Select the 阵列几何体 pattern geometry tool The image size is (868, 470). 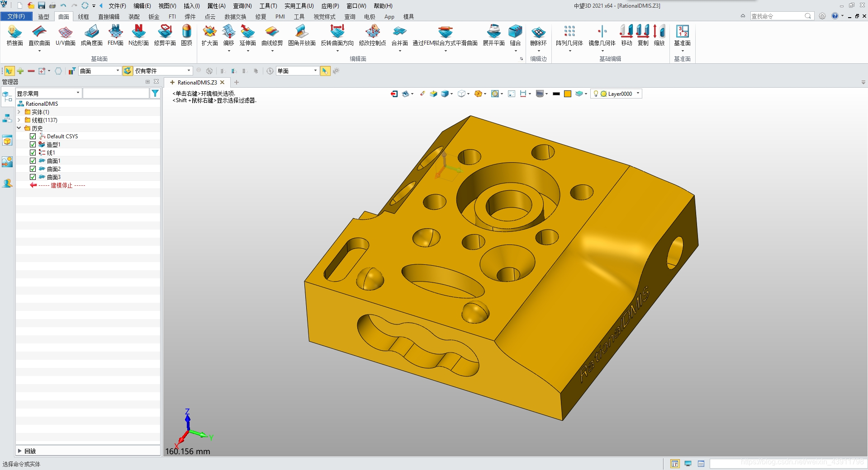[569, 35]
